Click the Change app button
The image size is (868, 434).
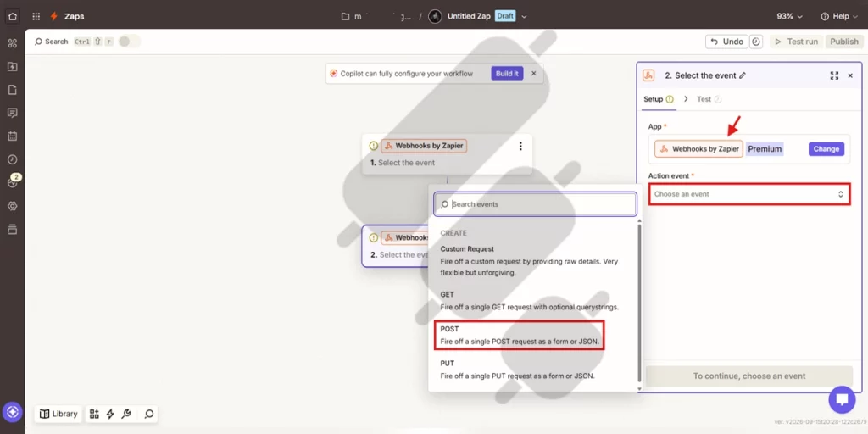[x=826, y=149]
